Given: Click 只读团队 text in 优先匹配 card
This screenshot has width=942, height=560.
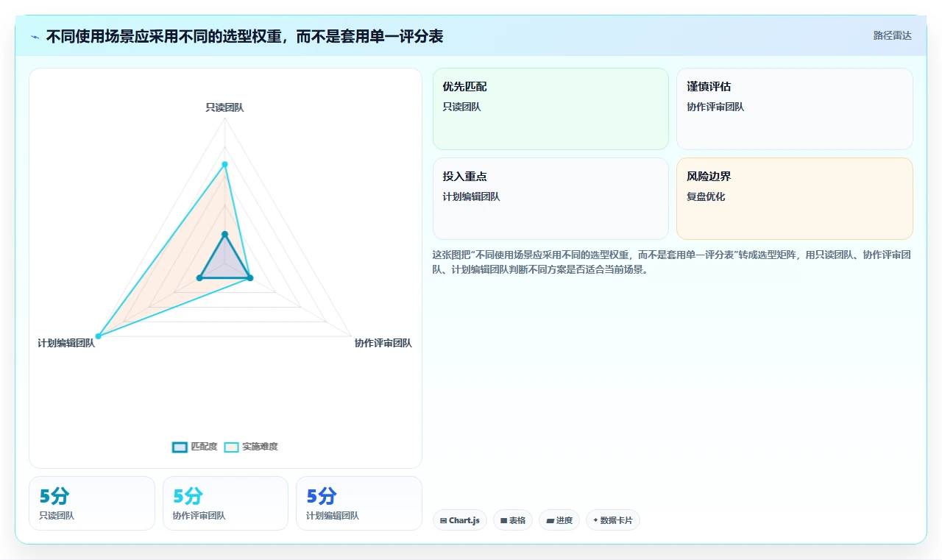Looking at the screenshot, I should [x=461, y=107].
